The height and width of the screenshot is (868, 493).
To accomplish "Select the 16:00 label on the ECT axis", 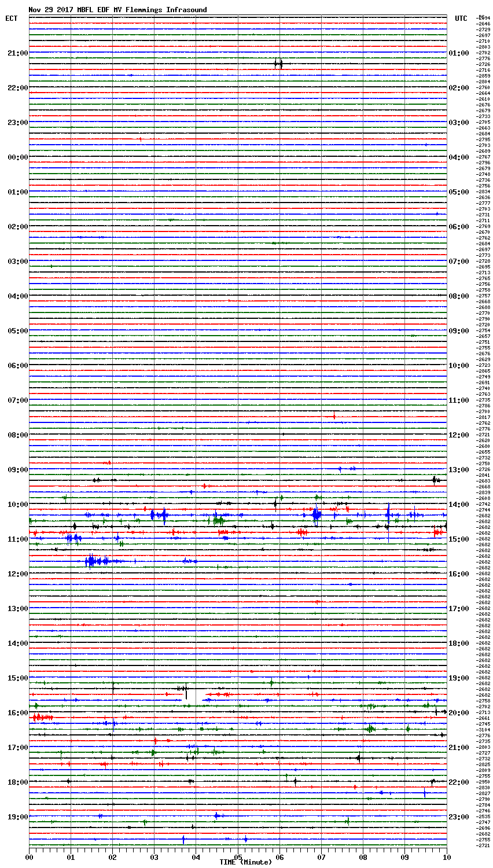I will pos(17,713).
